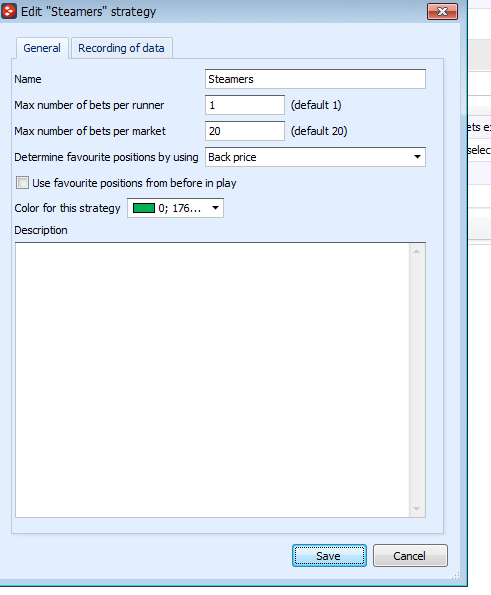Image resolution: width=491 pixels, height=595 pixels.
Task: Click the Description scrollbar up arrow
Action: point(417,251)
